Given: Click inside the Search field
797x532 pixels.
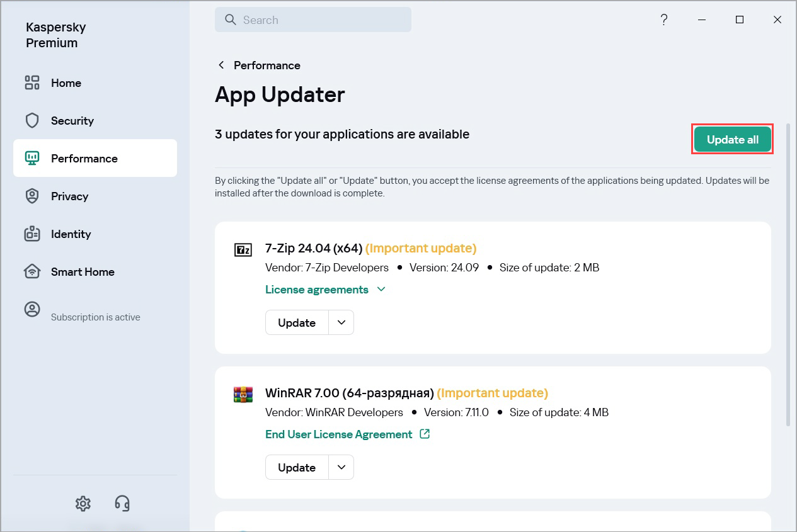Looking at the screenshot, I should 313,20.
